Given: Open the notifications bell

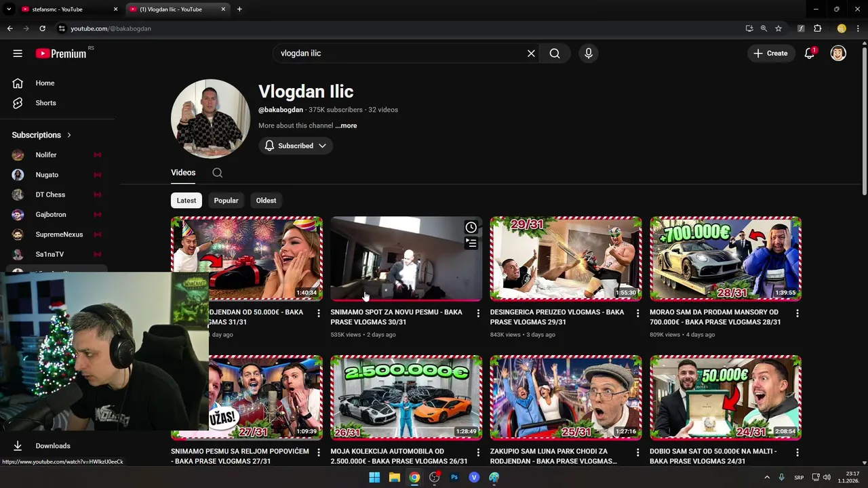Looking at the screenshot, I should (x=809, y=54).
